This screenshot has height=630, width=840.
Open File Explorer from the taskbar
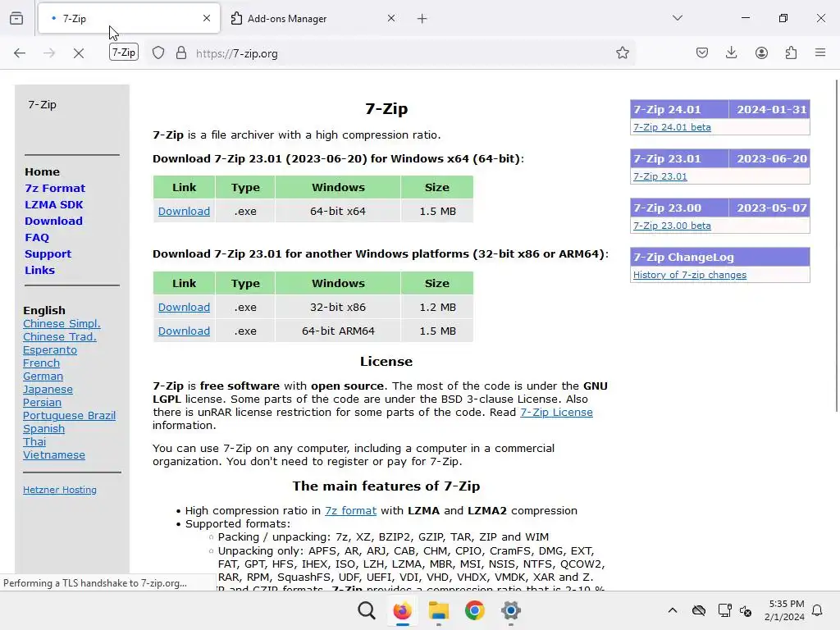coord(438,610)
